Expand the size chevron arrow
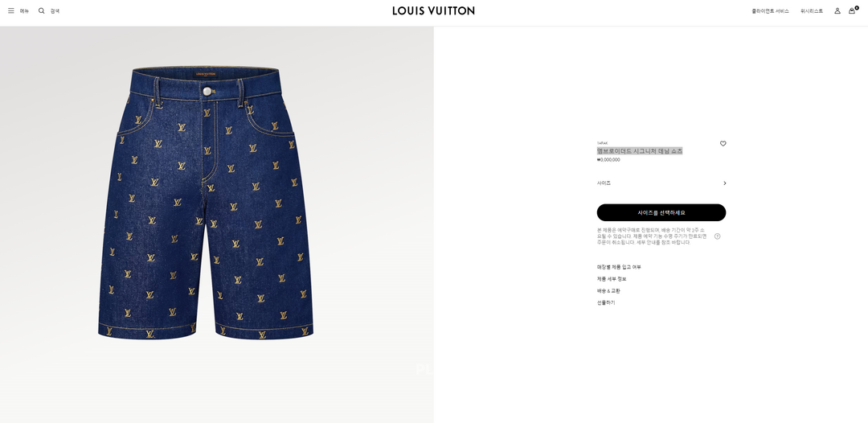Viewport: 868px width, 423px height. [x=724, y=183]
